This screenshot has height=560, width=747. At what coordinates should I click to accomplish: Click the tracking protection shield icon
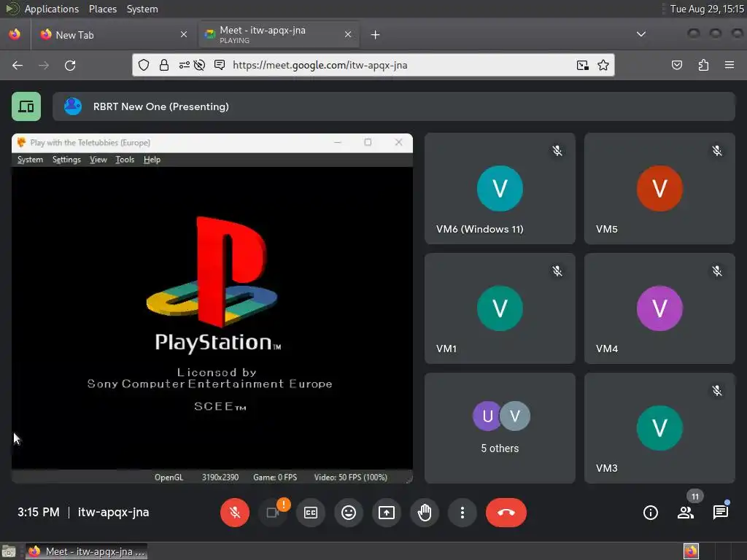tap(144, 65)
